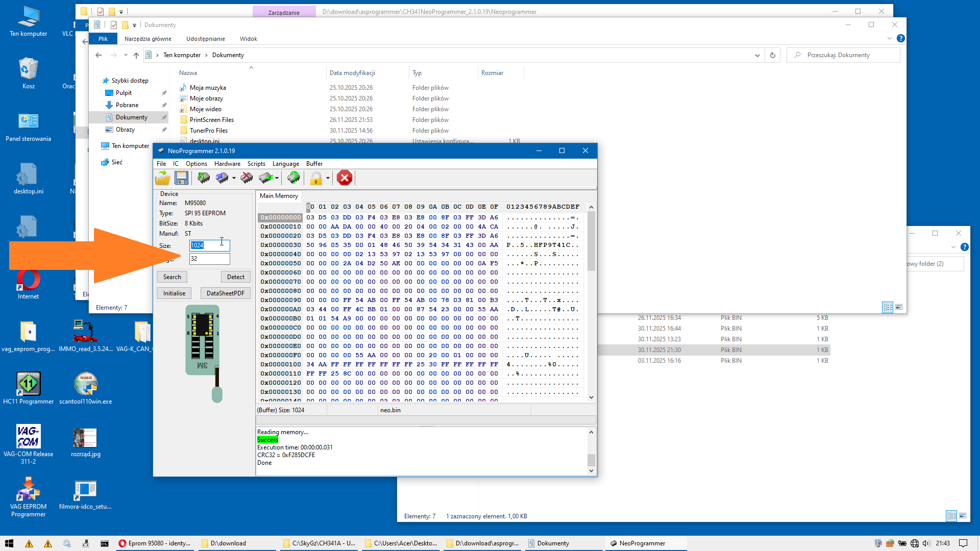Click hex row address 0x00000030

tap(281, 245)
